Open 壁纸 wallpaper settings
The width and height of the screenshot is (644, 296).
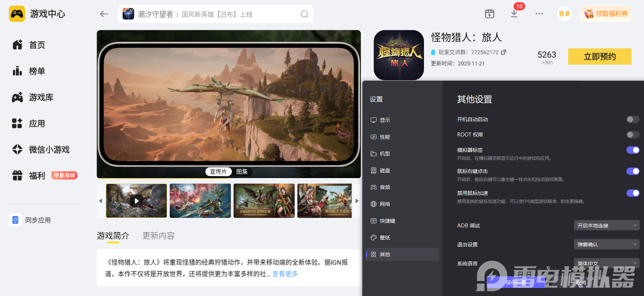402,238
